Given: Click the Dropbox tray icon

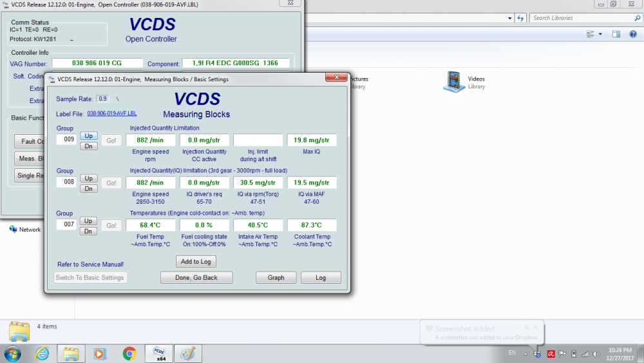Looking at the screenshot, I should [x=537, y=353].
